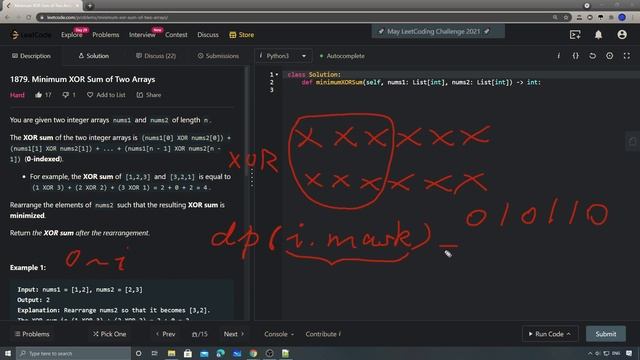Open Chrome from taskbar
The height and width of the screenshot is (360, 640).
(x=253, y=353)
